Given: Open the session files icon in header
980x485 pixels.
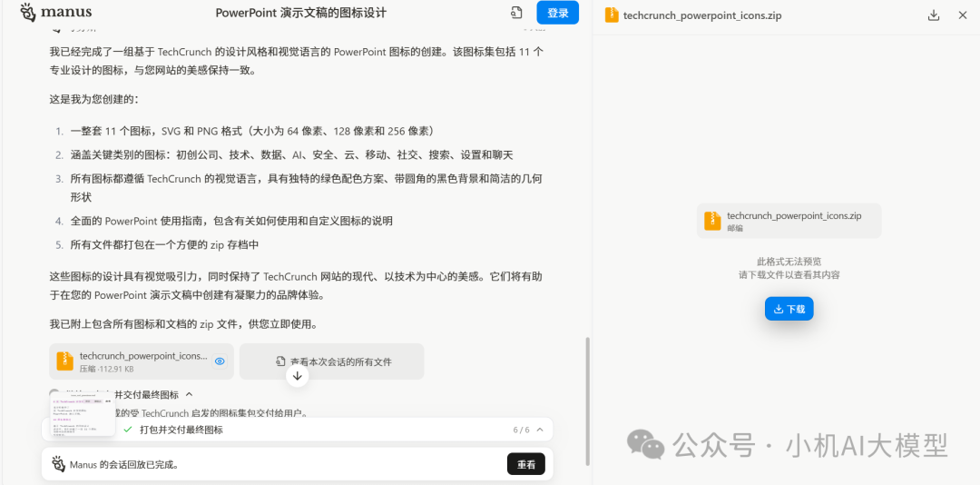Looking at the screenshot, I should [x=515, y=13].
